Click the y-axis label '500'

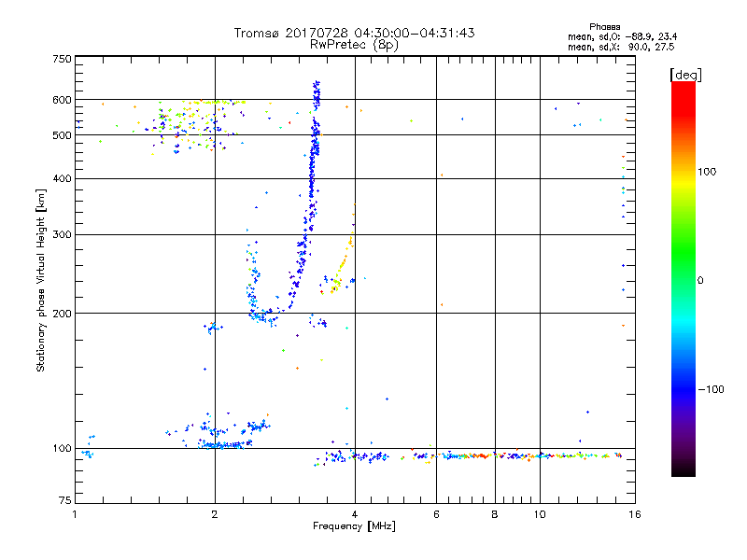[62, 135]
